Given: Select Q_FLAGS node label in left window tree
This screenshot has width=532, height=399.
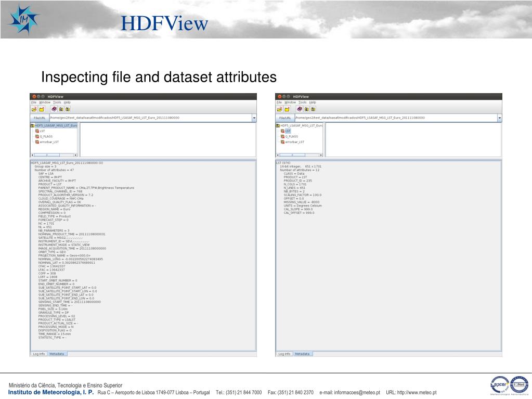Looking at the screenshot, I should [46, 136].
